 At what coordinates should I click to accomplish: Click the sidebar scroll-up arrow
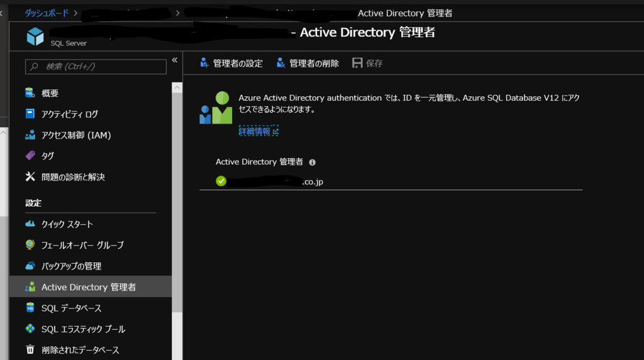177,87
